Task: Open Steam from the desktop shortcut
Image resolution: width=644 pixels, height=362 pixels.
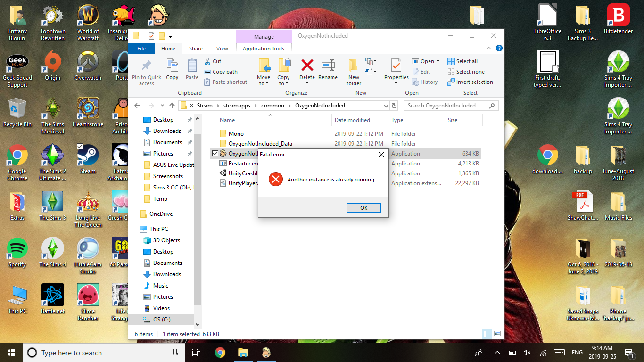Action: coord(88,159)
